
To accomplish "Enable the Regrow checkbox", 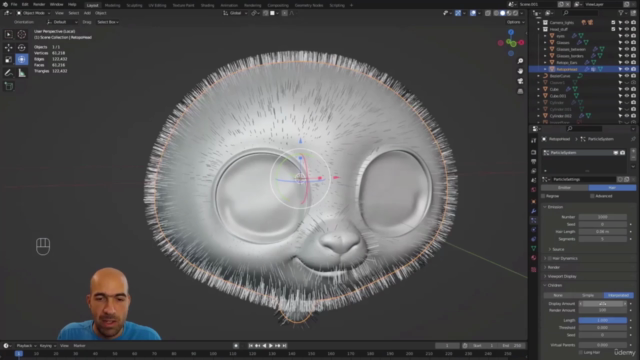I will click(x=543, y=196).
